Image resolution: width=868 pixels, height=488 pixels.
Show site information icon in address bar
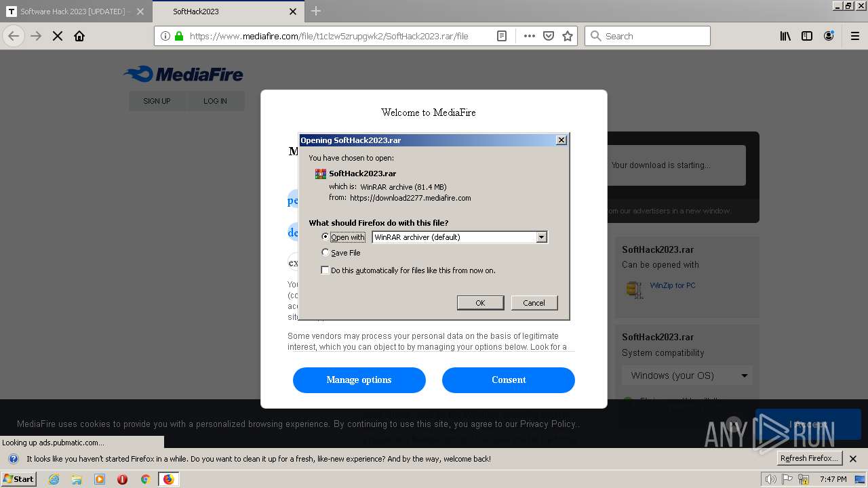point(166,36)
